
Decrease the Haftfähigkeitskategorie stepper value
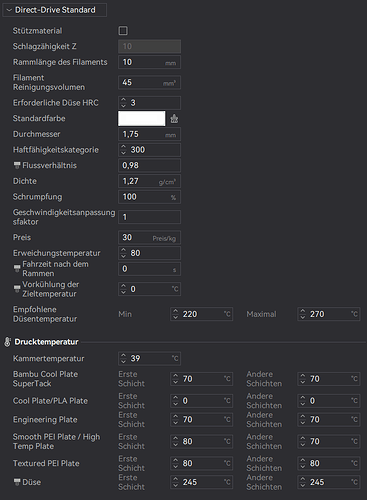[124, 152]
